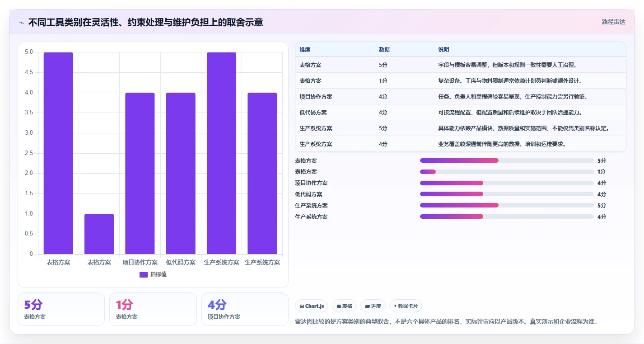Select the 进度 tag chip
The image size is (644, 344).
(373, 306)
